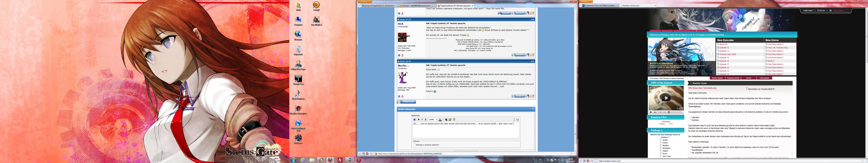This screenshot has width=868, height=163.
Task: Open the Computer desktop icon
Action: [298, 21]
